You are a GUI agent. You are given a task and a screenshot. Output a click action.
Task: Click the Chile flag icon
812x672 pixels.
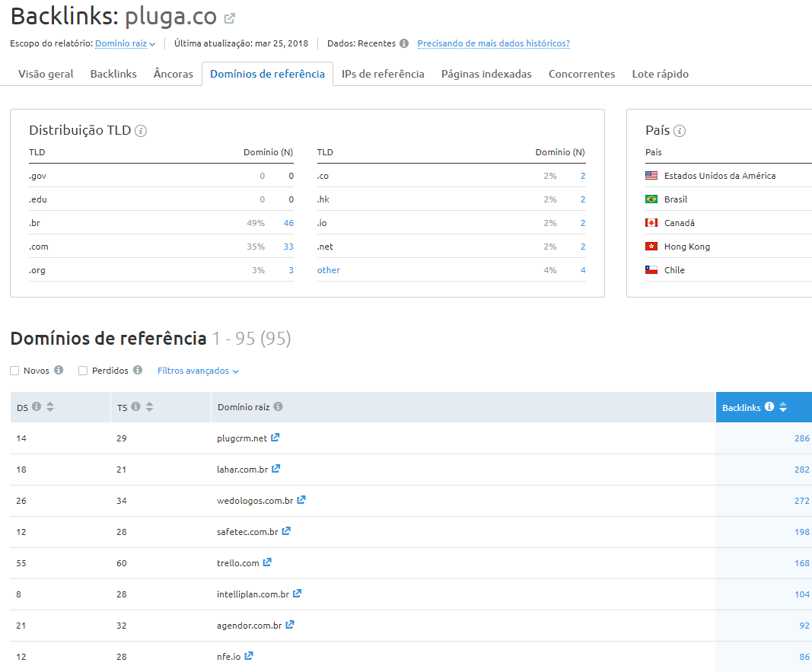651,269
